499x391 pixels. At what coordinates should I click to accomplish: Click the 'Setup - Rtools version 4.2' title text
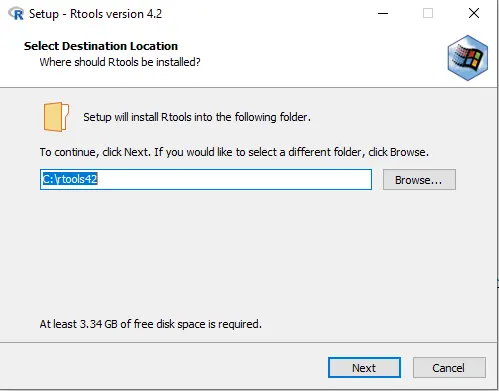tap(95, 14)
